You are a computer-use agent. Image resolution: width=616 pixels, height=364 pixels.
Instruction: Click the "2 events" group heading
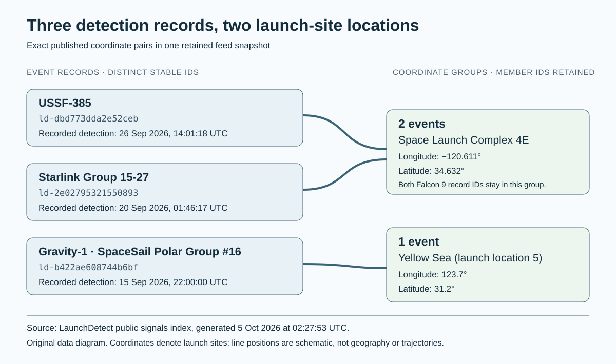point(422,124)
